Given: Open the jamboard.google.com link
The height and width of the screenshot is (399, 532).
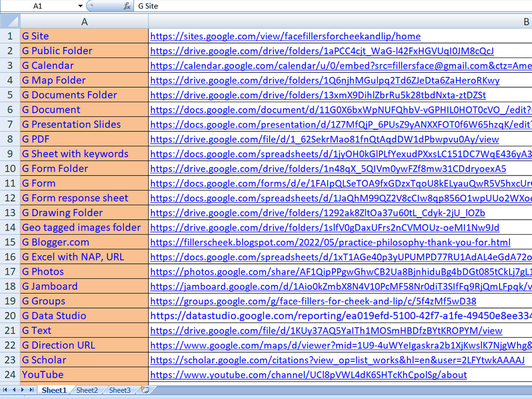Looking at the screenshot, I should 341,287.
